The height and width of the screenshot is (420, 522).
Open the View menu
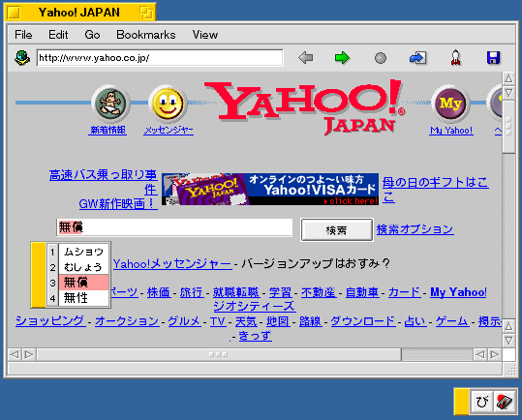click(x=205, y=35)
